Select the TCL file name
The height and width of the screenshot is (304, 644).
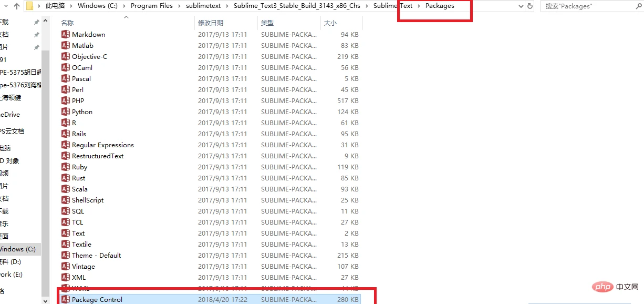coord(78,222)
